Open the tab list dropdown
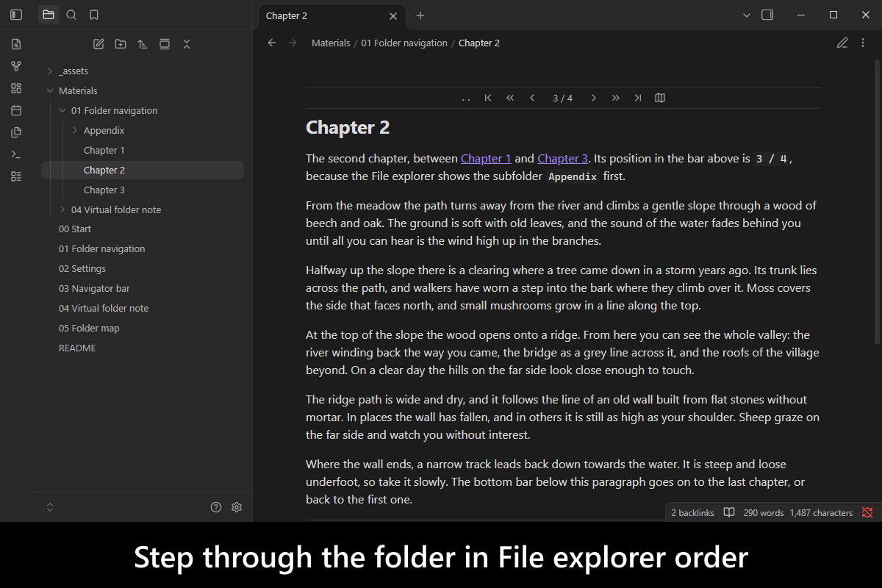 (x=747, y=15)
